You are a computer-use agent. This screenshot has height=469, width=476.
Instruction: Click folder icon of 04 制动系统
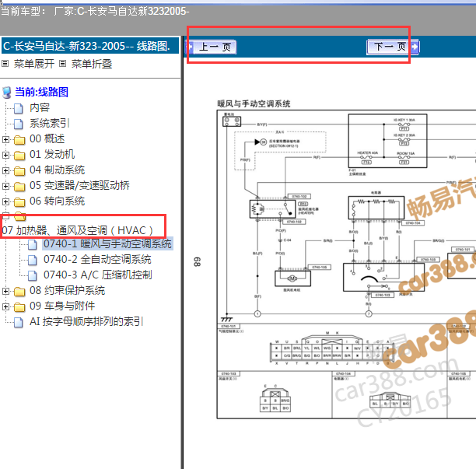[19, 170]
